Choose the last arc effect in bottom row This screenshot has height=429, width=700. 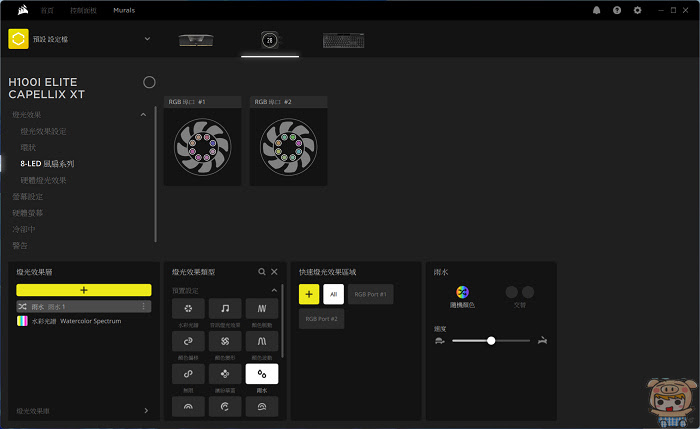[262, 406]
